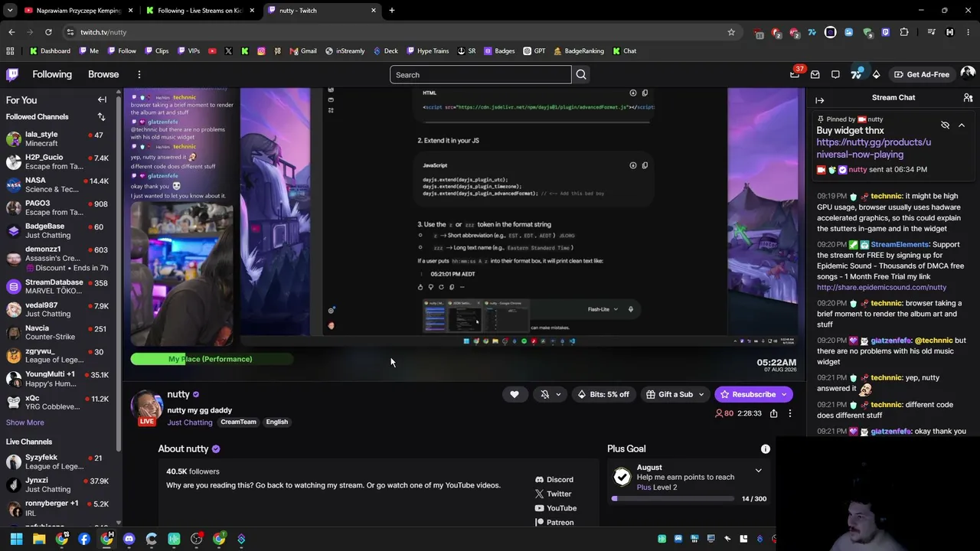
Task: Reload the twitch.tv page
Action: (x=48, y=32)
